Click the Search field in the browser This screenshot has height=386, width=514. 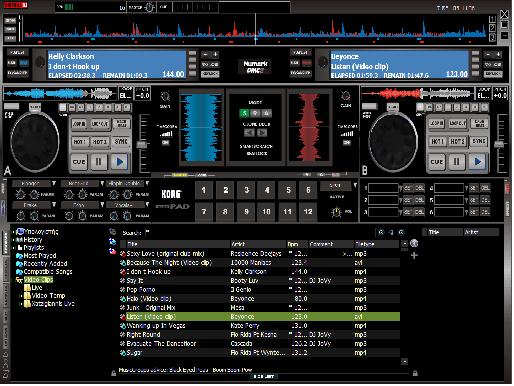(260, 233)
